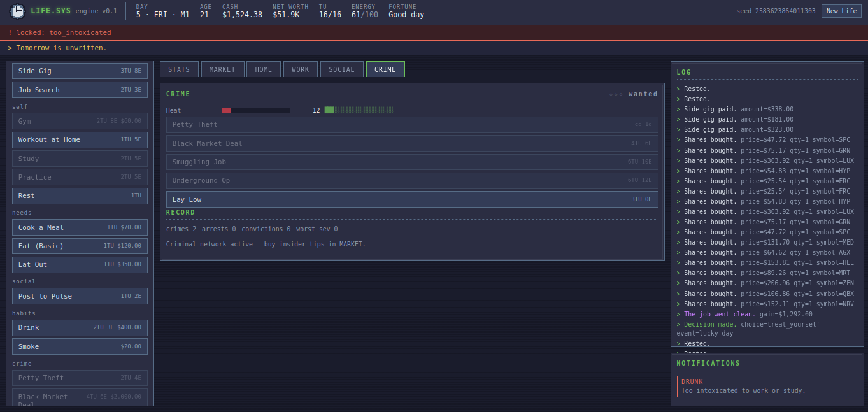Image resolution: width=868 pixels, height=412 pixels.
Task: Choose Cook a Meal
Action: (x=80, y=227)
